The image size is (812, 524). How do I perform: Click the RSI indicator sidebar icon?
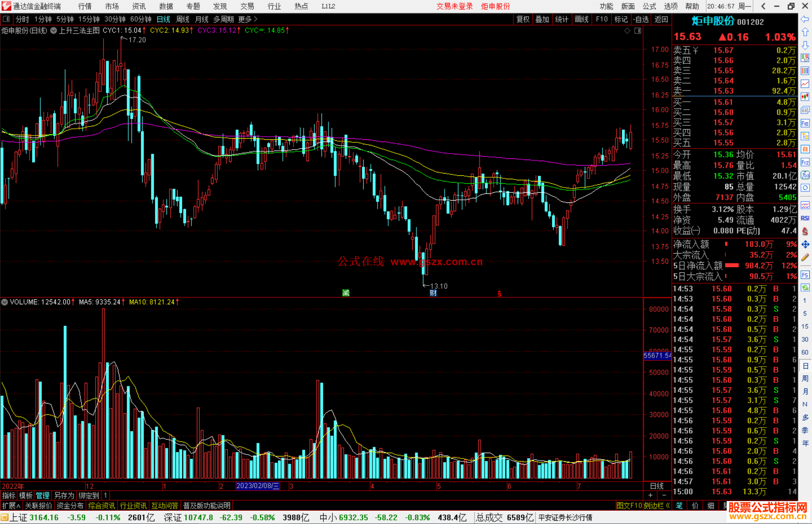click(805, 218)
